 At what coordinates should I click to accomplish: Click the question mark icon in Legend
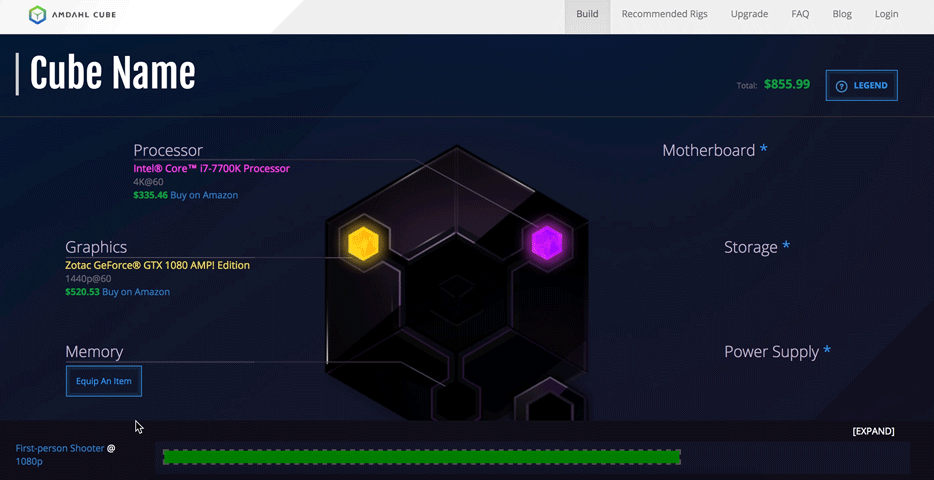pyautogui.click(x=841, y=86)
